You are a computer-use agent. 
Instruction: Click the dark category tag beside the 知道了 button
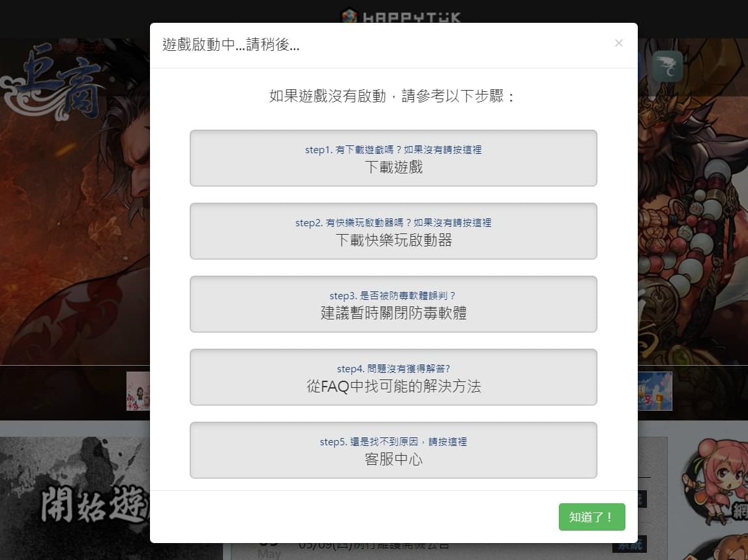point(642,500)
